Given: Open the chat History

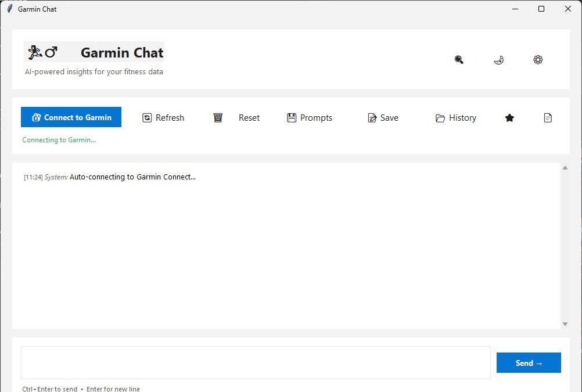Looking at the screenshot, I should click(455, 118).
